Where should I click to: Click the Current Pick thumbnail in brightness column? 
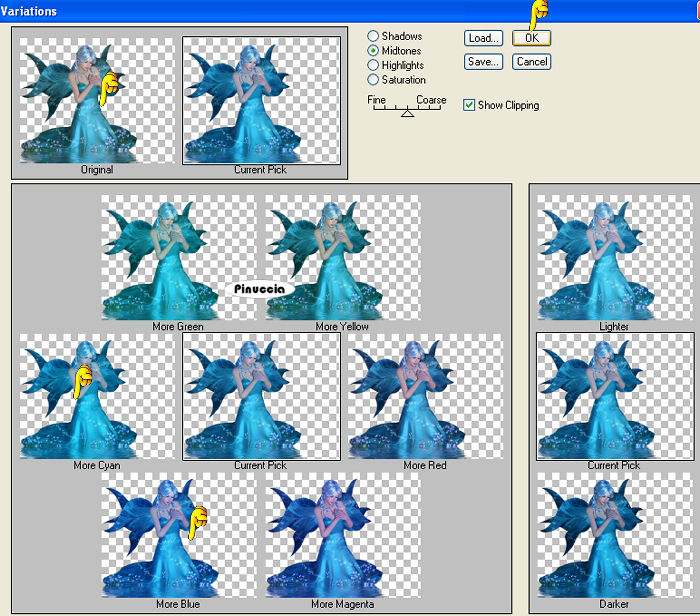click(615, 396)
